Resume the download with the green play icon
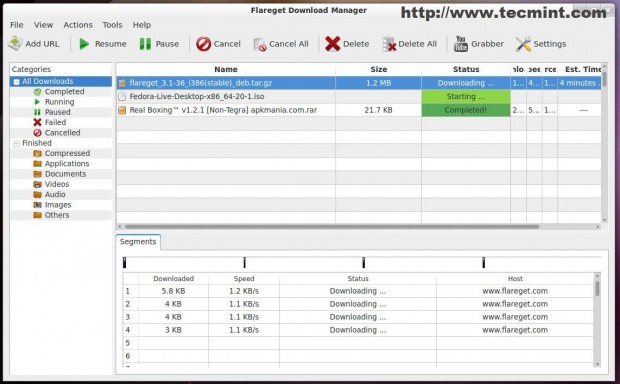 84,44
